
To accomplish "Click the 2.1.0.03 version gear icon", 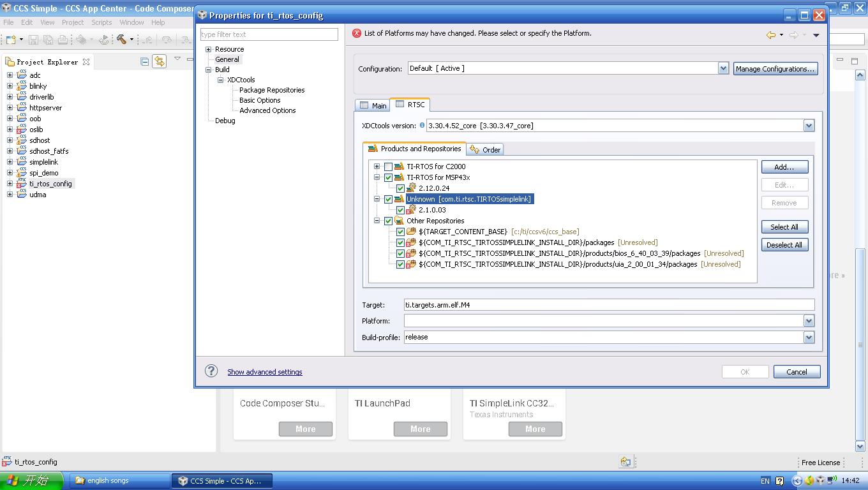I will 412,209.
